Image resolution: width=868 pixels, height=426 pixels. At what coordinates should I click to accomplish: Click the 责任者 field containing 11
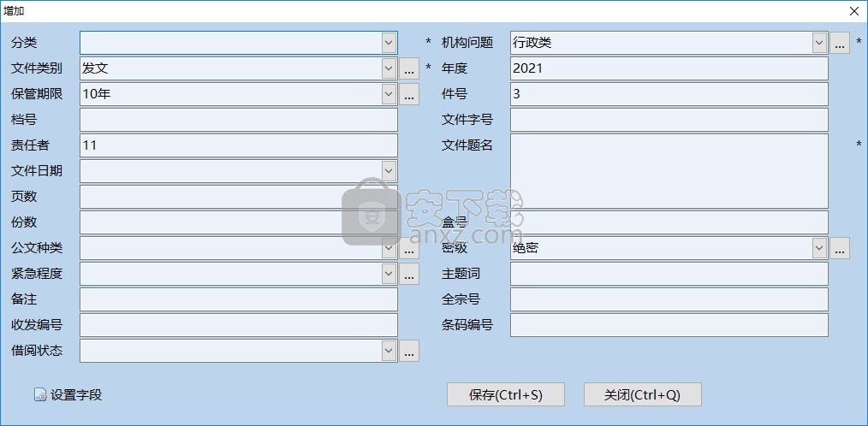[239, 145]
